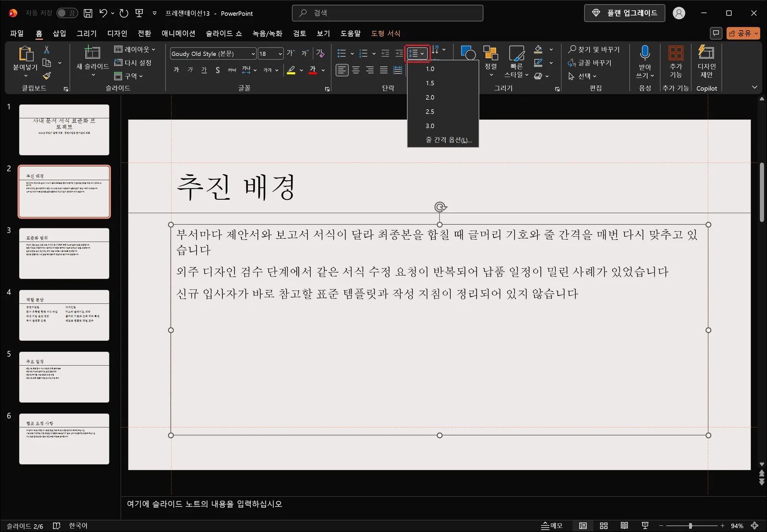Apply text shadow with the S icon
Image resolution: width=767 pixels, height=532 pixels.
(x=218, y=70)
